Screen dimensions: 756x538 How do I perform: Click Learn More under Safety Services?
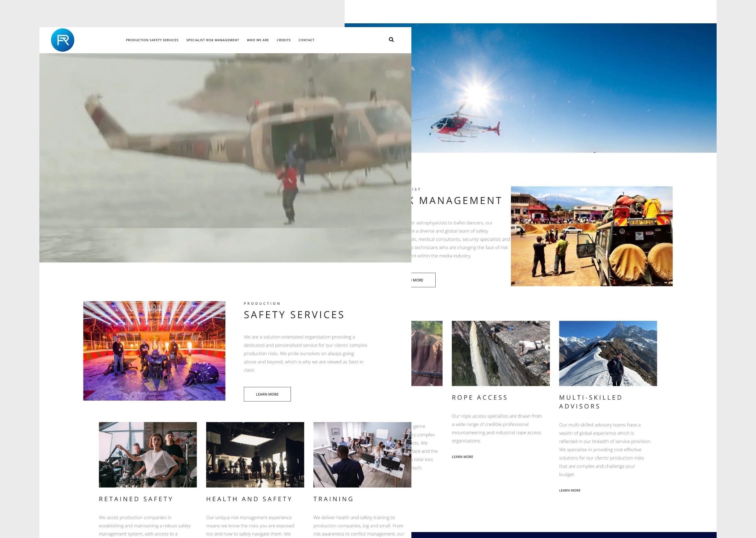coord(267,394)
